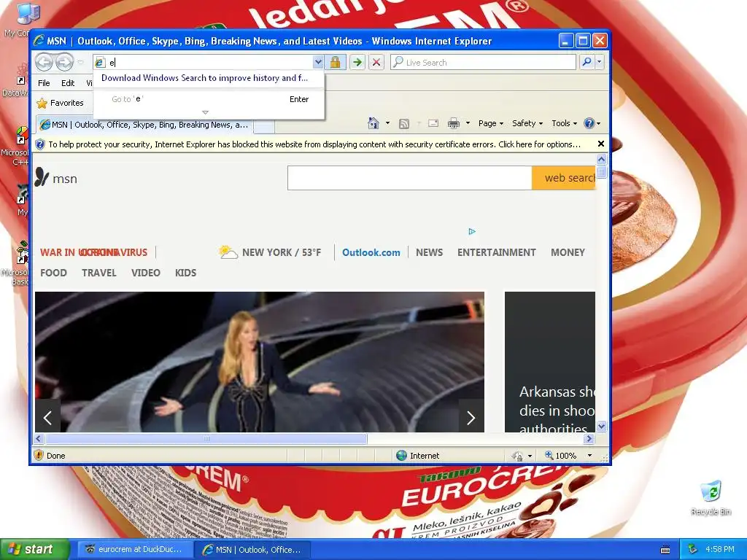Click the Read Mail icon
Image resolution: width=747 pixels, height=560 pixels.
(x=433, y=123)
